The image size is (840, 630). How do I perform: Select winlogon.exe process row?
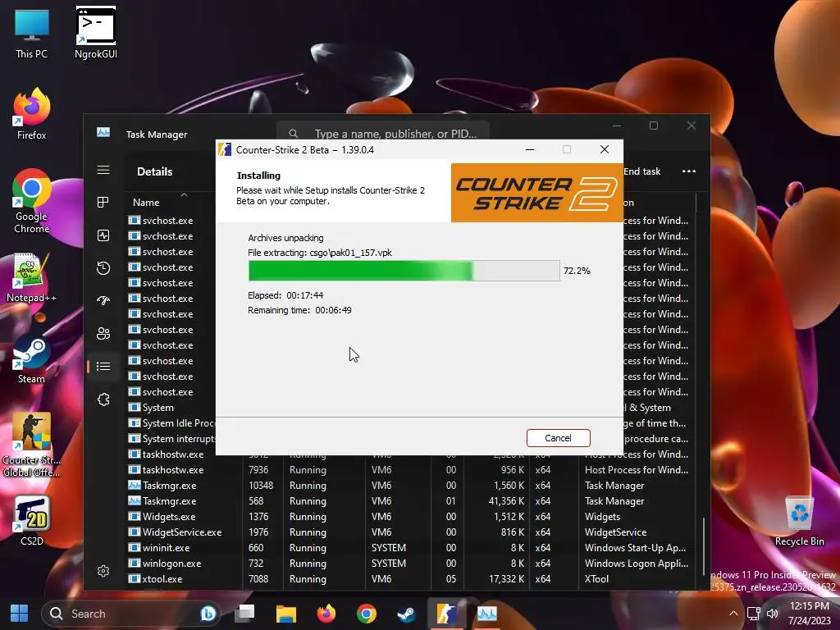[412, 564]
